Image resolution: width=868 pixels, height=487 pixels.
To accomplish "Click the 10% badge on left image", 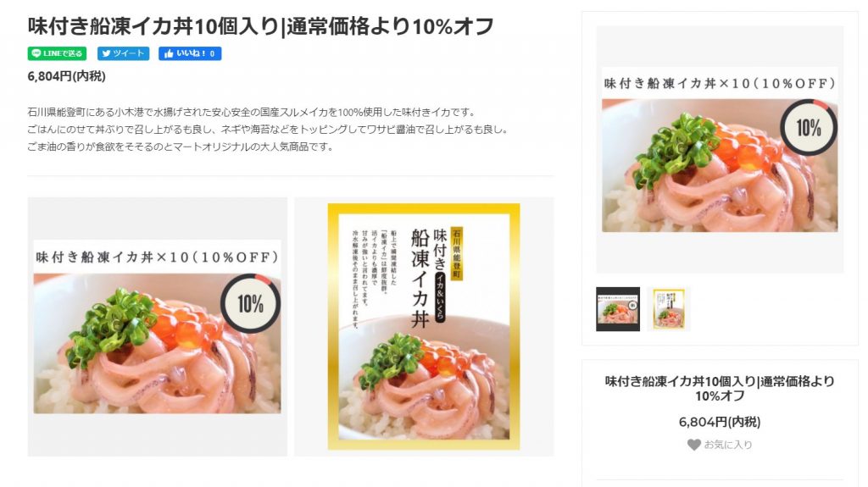I will (x=250, y=303).
